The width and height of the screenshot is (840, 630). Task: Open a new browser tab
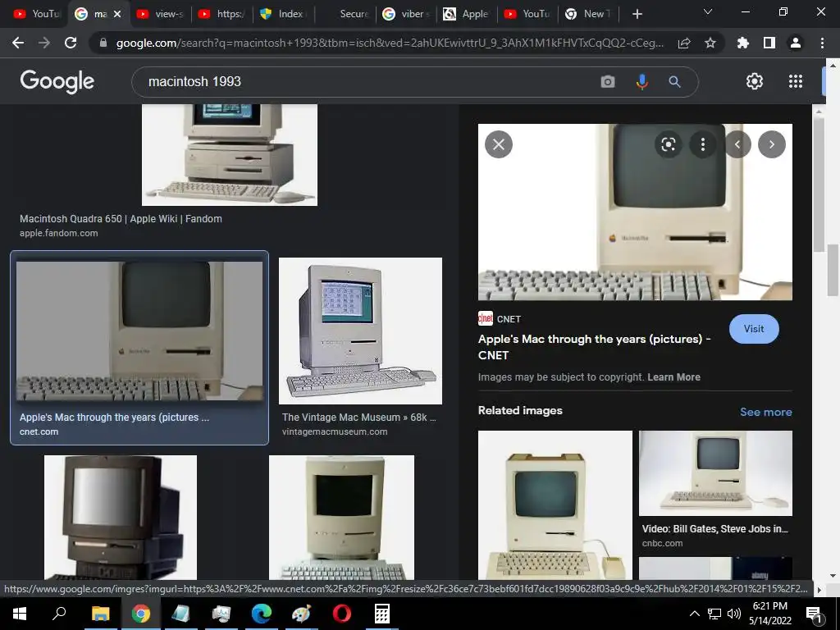637,14
